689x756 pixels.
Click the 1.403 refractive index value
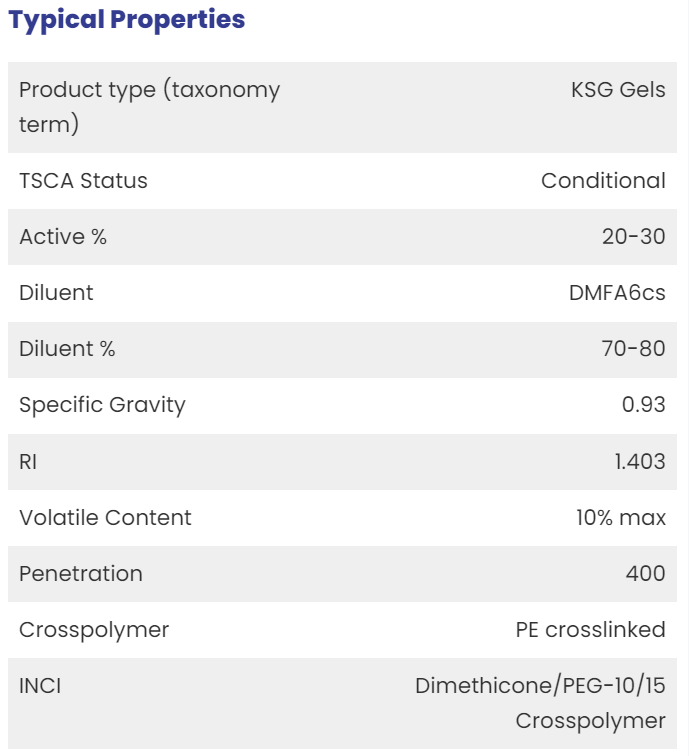[x=640, y=462]
